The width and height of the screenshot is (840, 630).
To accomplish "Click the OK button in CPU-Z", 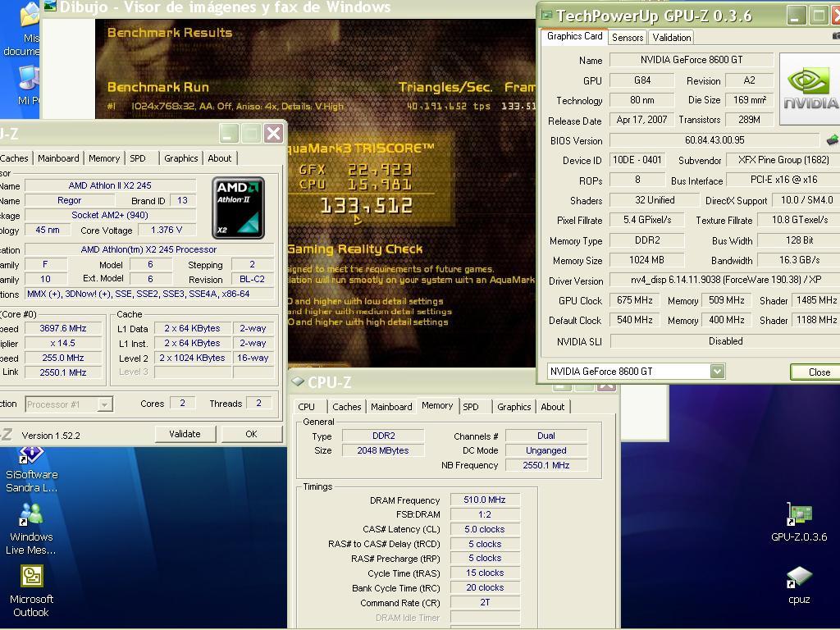I will [251, 434].
